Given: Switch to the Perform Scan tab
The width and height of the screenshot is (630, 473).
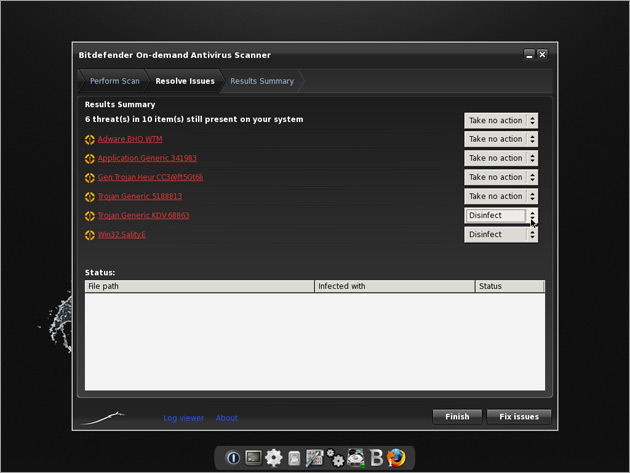Looking at the screenshot, I should click(x=115, y=81).
